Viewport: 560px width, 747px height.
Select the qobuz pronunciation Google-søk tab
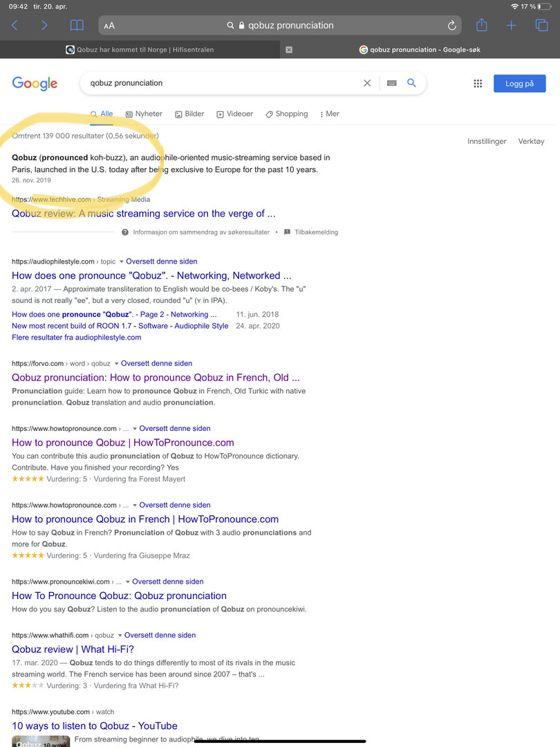coord(420,50)
